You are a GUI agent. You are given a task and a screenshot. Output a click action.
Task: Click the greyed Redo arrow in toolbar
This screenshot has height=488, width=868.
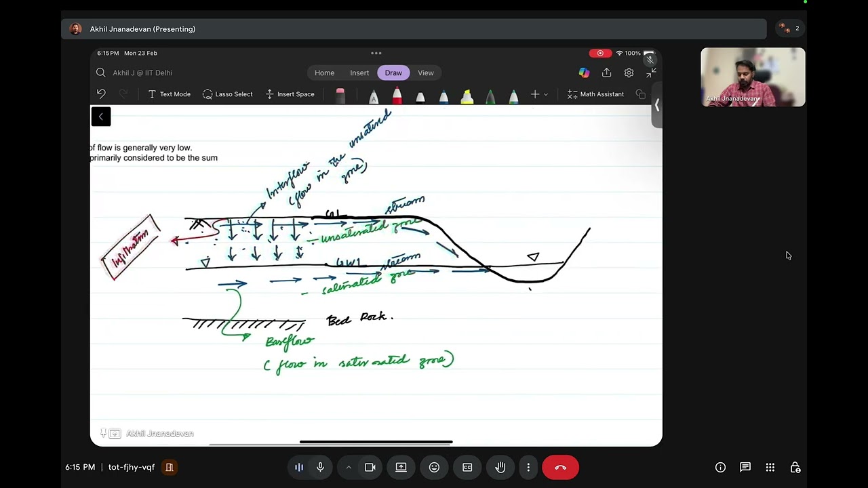(x=123, y=94)
